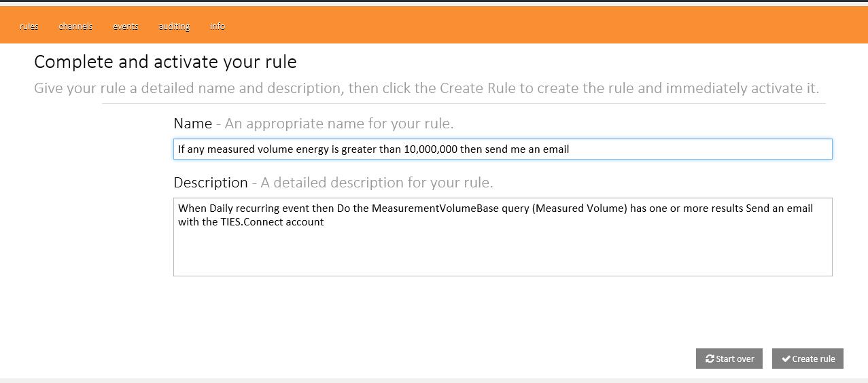Click the "Complete and activate your rule" heading
The image size is (868, 383).
click(165, 62)
